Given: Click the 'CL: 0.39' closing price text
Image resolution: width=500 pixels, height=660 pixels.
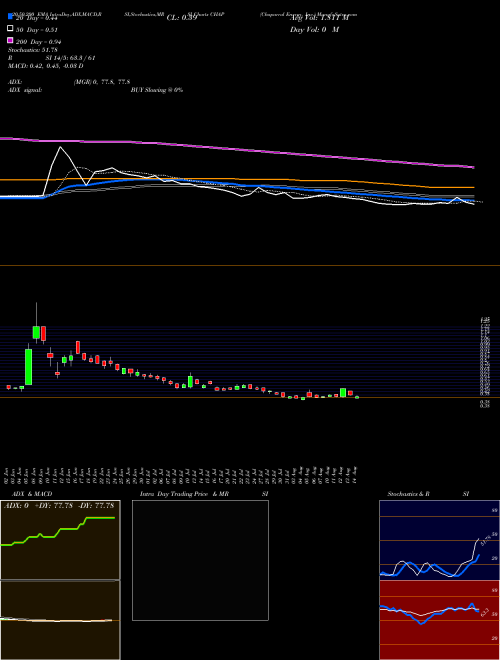Looking at the screenshot, I should 182,18.
